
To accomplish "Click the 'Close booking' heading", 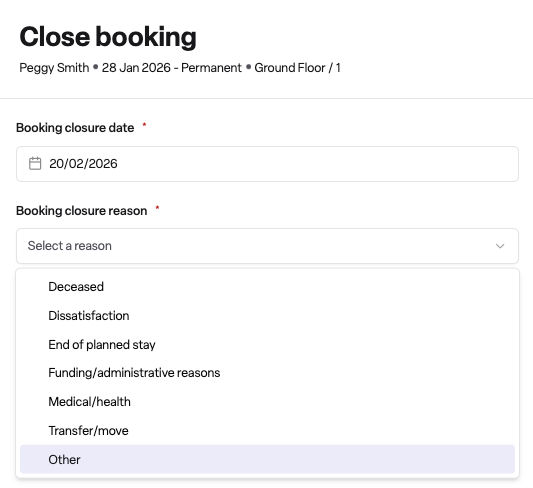I will click(x=108, y=37).
